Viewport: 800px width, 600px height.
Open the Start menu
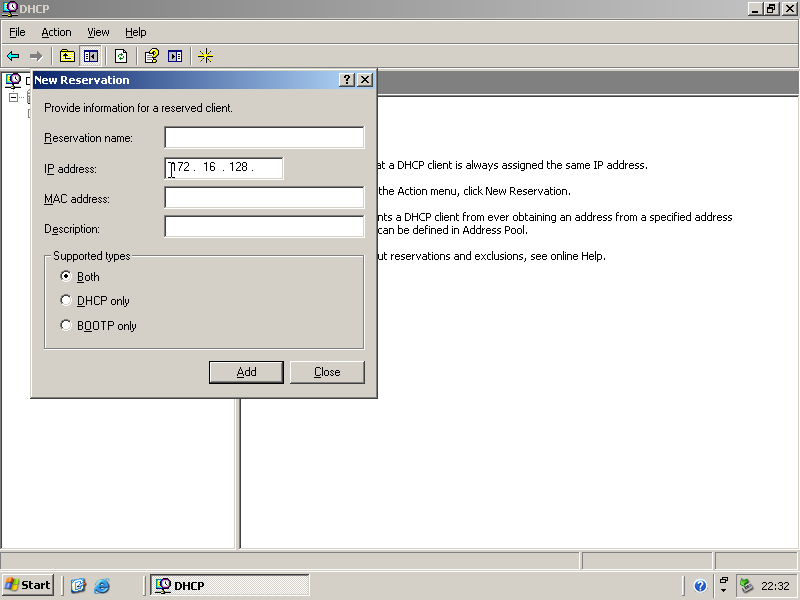point(28,586)
